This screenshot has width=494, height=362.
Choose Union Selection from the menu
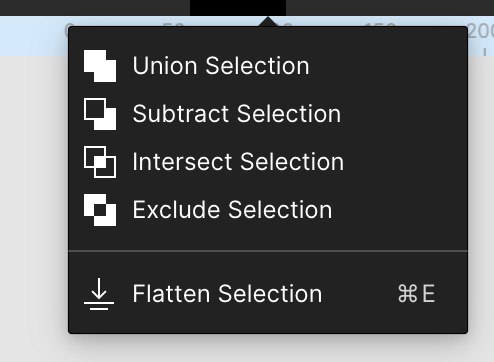click(x=268, y=66)
